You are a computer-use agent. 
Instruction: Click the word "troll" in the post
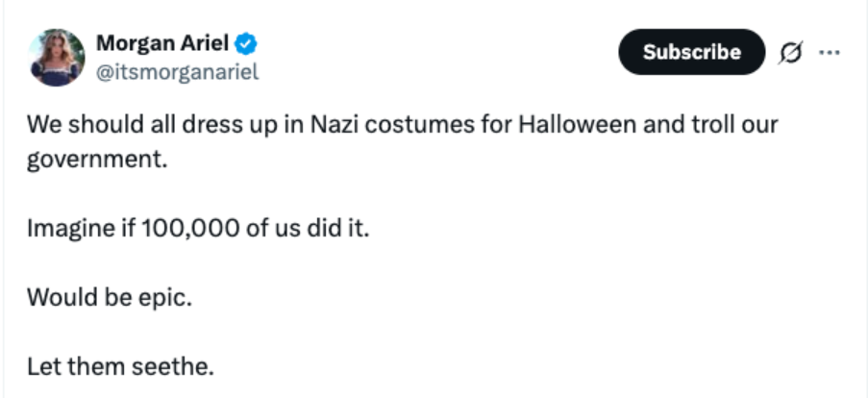pyautogui.click(x=688, y=126)
